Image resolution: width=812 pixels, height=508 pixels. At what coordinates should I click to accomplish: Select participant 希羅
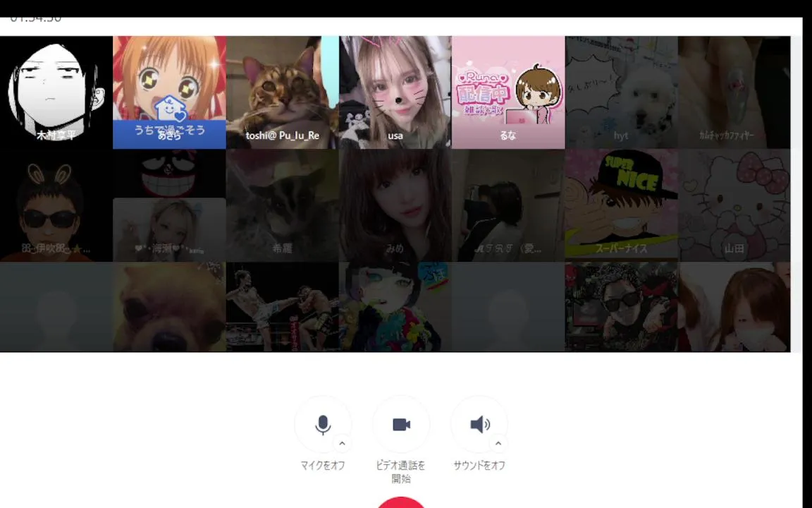pyautogui.click(x=282, y=205)
